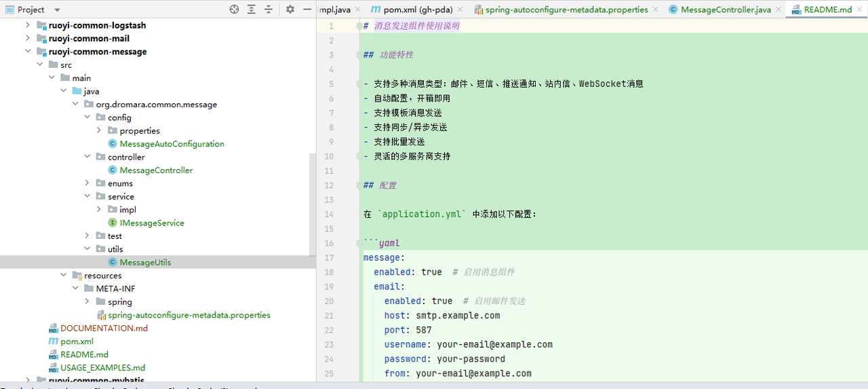Close the spring-autoconfigure-metadata.properties tab
Screen dimensions: 868x389
point(656,10)
